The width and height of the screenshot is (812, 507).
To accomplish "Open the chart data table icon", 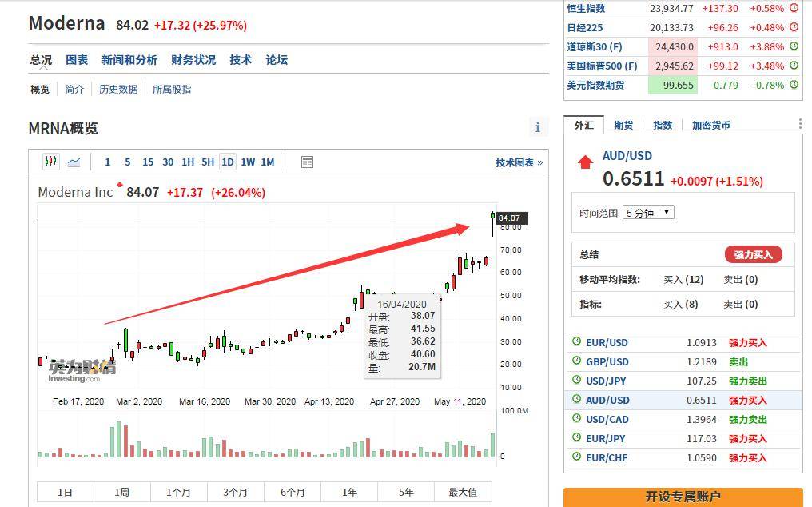I will pyautogui.click(x=307, y=162).
